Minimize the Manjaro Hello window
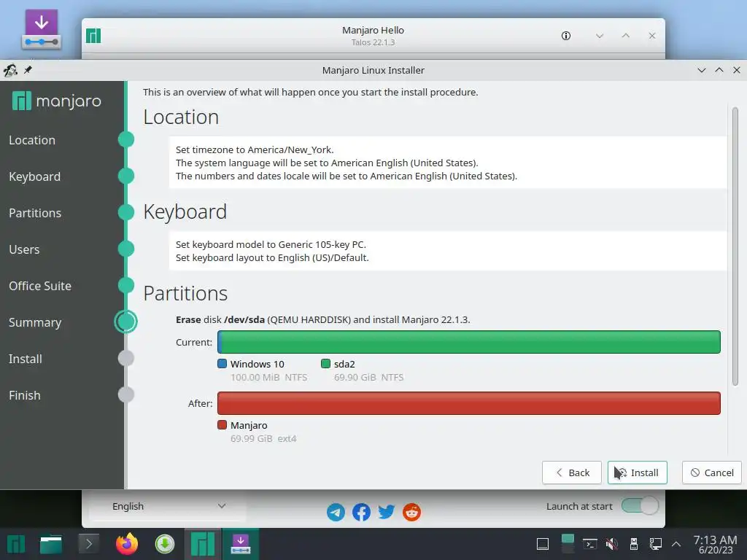747x560 pixels. 600,36
